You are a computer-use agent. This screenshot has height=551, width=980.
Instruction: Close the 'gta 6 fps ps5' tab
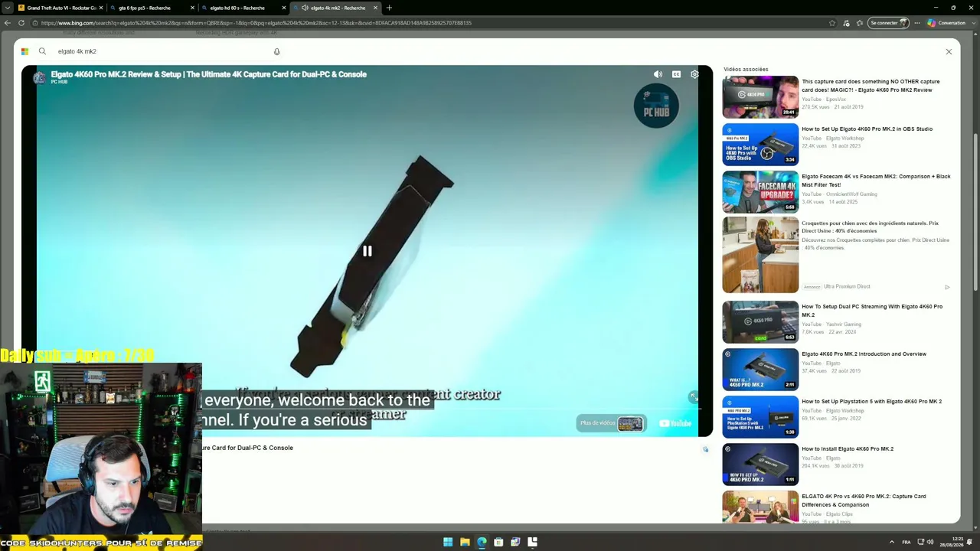(x=193, y=8)
